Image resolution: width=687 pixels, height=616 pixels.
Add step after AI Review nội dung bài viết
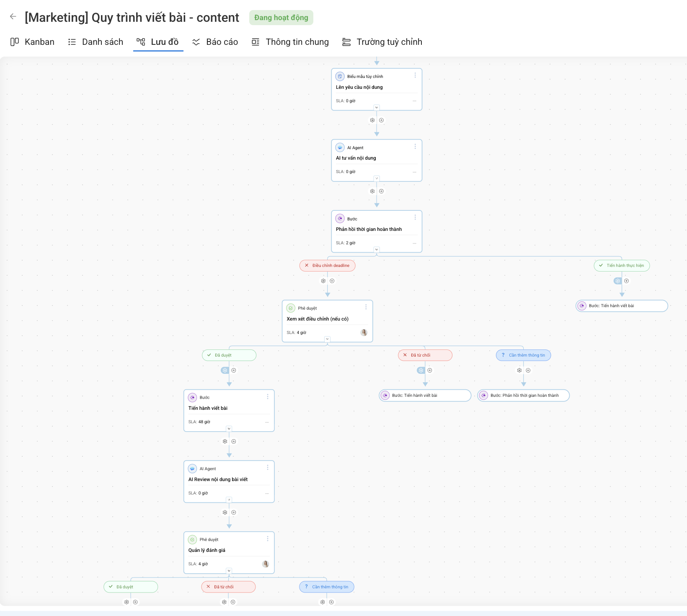[x=234, y=512]
